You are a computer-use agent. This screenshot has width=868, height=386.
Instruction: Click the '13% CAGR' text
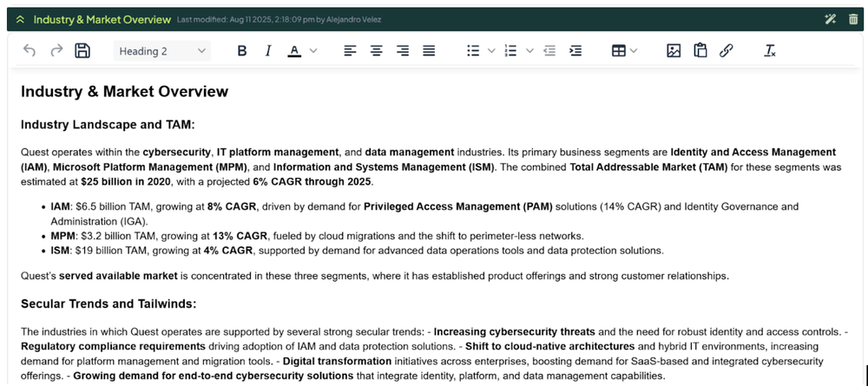[x=240, y=236]
